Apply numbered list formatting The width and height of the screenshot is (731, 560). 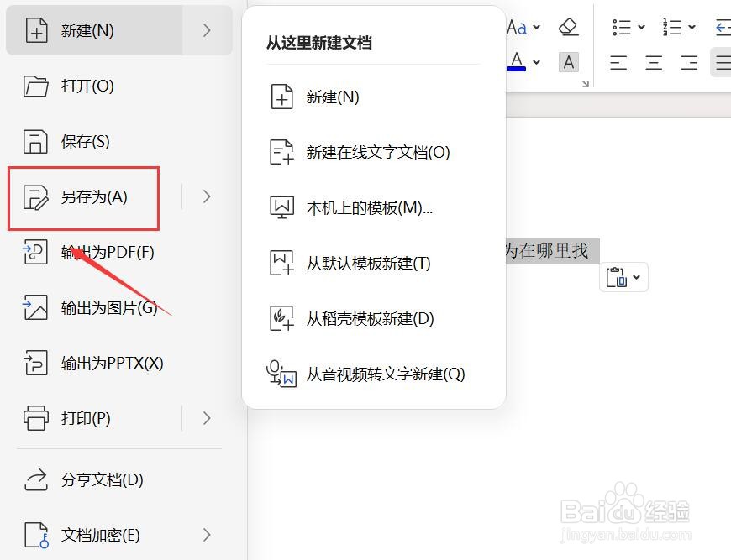click(672, 26)
